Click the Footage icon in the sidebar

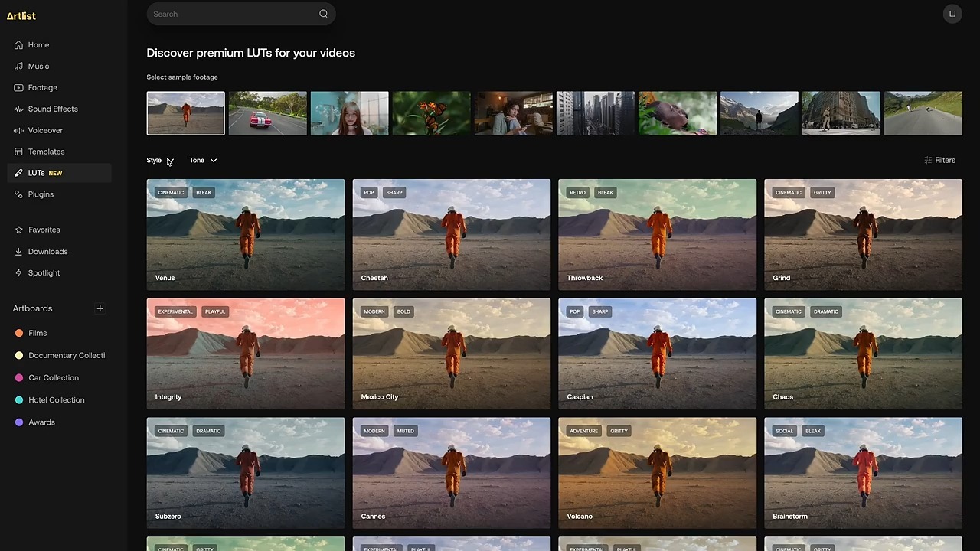18,88
